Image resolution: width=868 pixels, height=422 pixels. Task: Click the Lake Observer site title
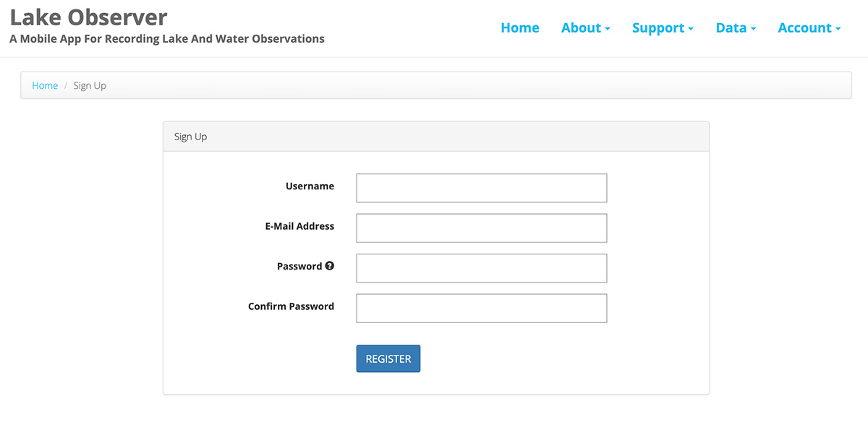point(88,17)
